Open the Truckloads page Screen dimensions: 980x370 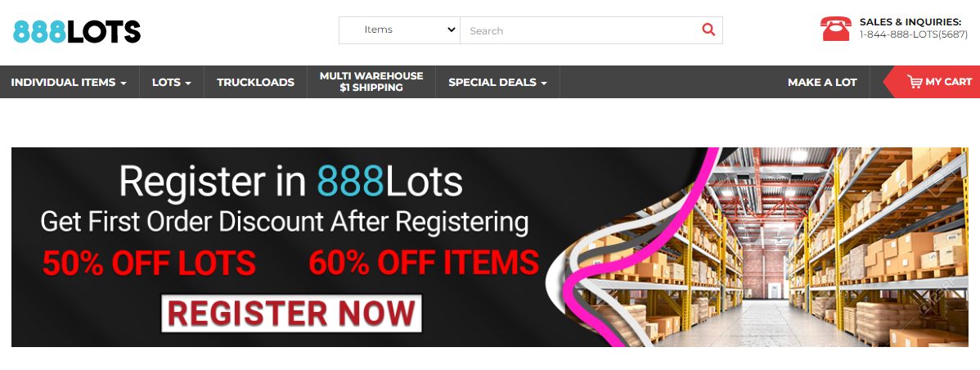(x=255, y=82)
